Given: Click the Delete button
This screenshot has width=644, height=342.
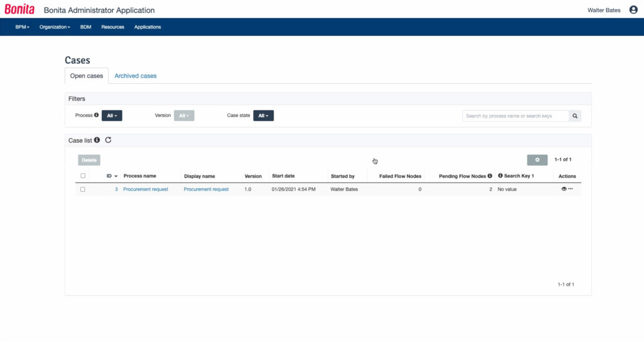Looking at the screenshot, I should [89, 159].
